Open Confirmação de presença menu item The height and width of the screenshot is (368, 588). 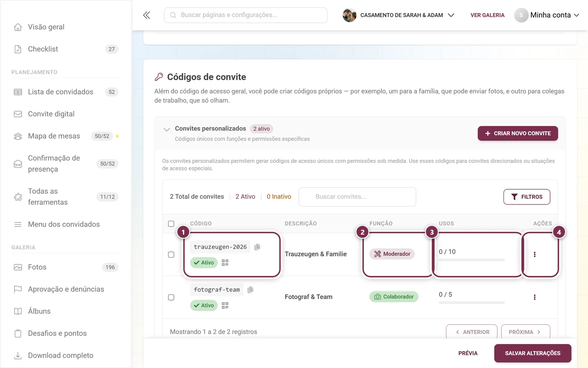click(x=66, y=164)
